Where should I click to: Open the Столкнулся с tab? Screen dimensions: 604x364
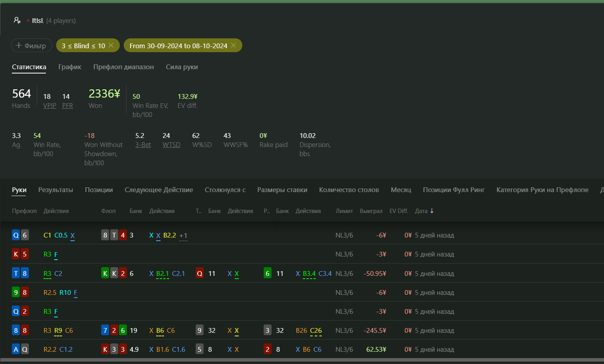pos(225,190)
